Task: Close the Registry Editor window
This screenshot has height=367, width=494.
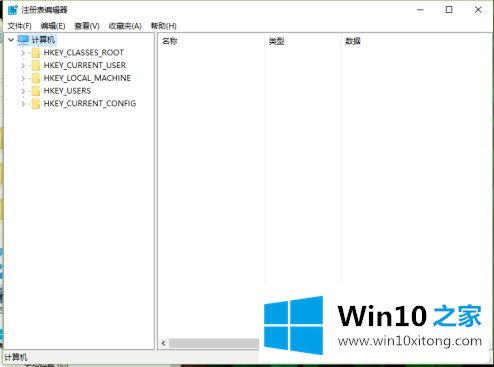Action: tap(478, 10)
